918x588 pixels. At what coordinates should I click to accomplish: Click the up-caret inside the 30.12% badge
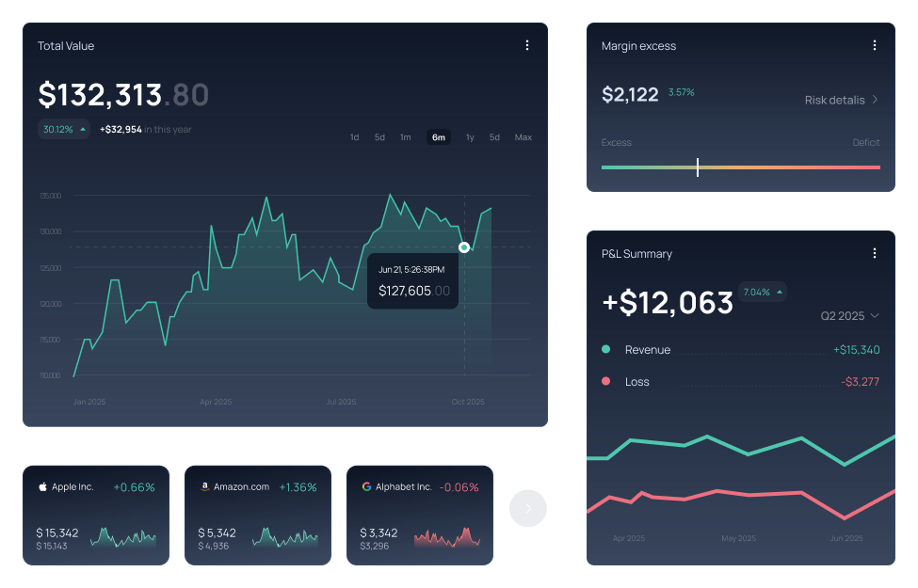pos(82,129)
